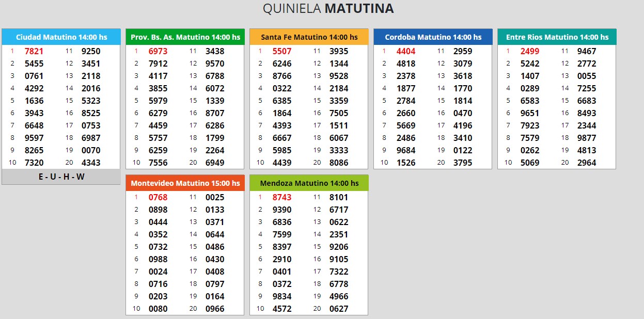Screen dimensions: 644x319
Task: Select Cordoba's top number 4404
Action: click(406, 51)
